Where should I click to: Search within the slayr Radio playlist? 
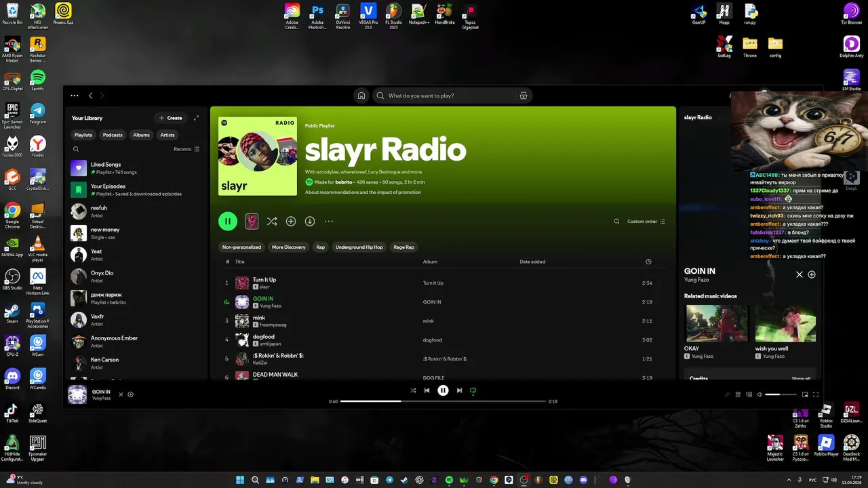(616, 221)
